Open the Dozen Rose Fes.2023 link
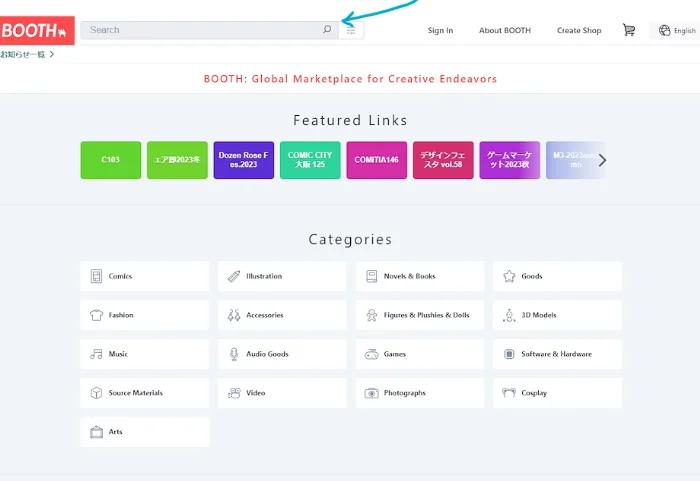This screenshot has width=700, height=481. (244, 160)
